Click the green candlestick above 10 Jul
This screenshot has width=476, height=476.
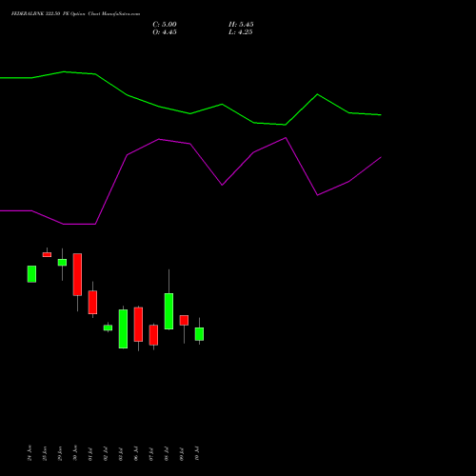coord(199,334)
